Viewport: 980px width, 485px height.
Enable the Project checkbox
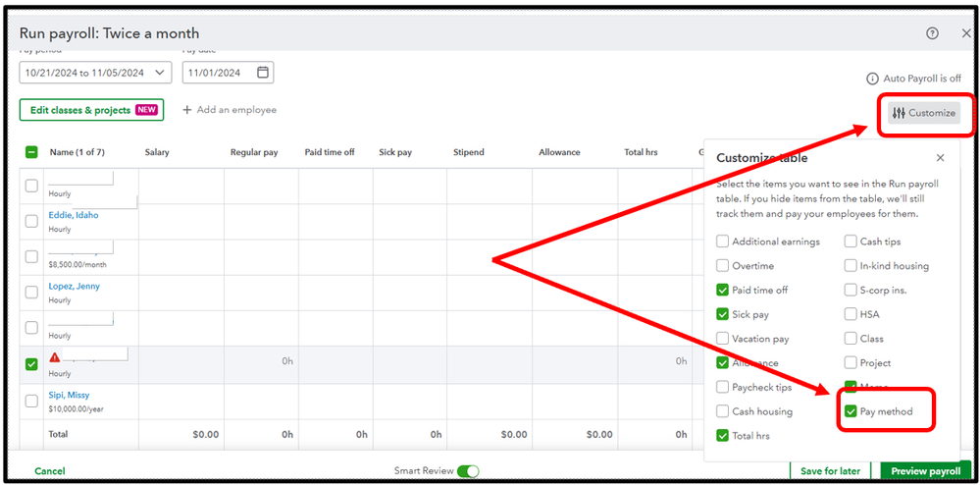pos(850,363)
